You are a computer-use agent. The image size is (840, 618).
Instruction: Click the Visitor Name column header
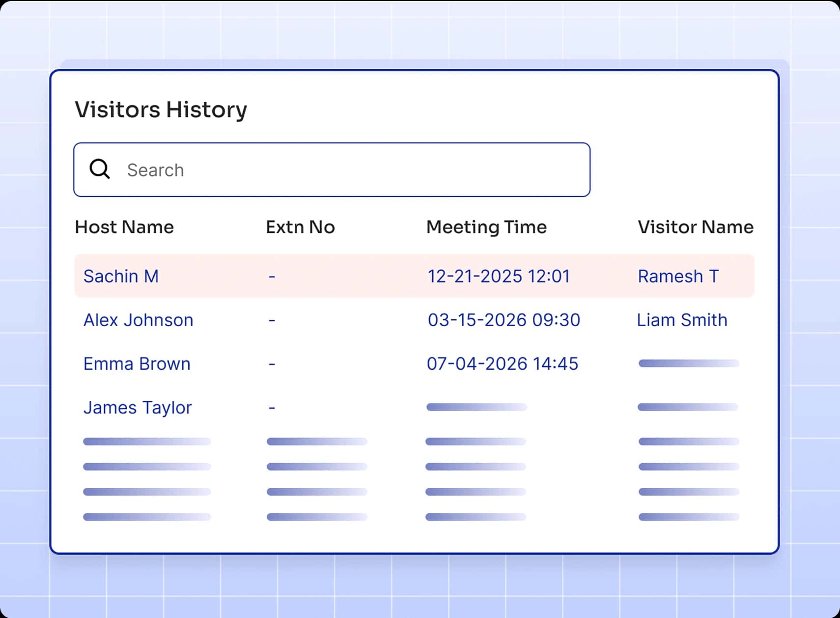tap(695, 227)
